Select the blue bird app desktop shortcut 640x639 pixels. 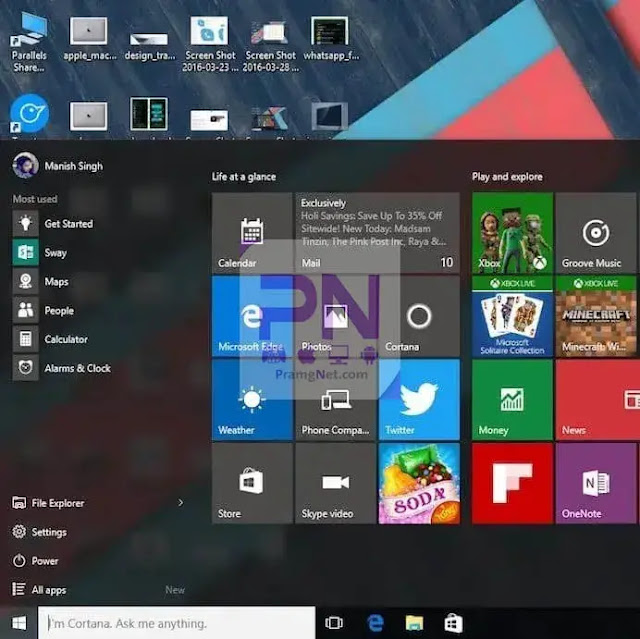(x=29, y=114)
